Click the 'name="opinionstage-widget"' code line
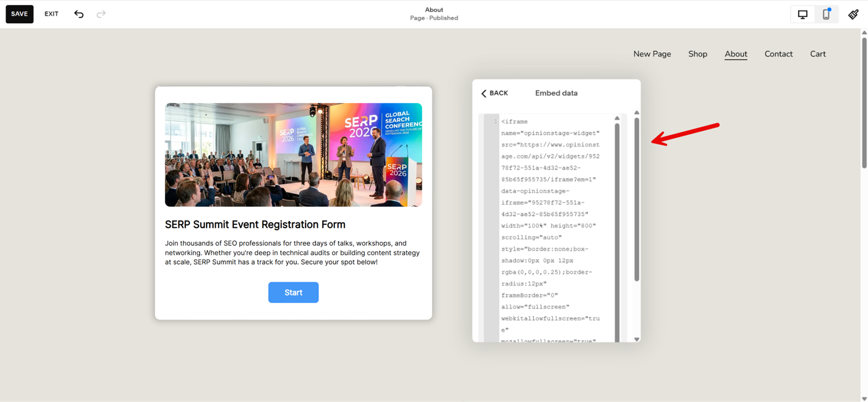868x402 pixels. click(x=550, y=133)
